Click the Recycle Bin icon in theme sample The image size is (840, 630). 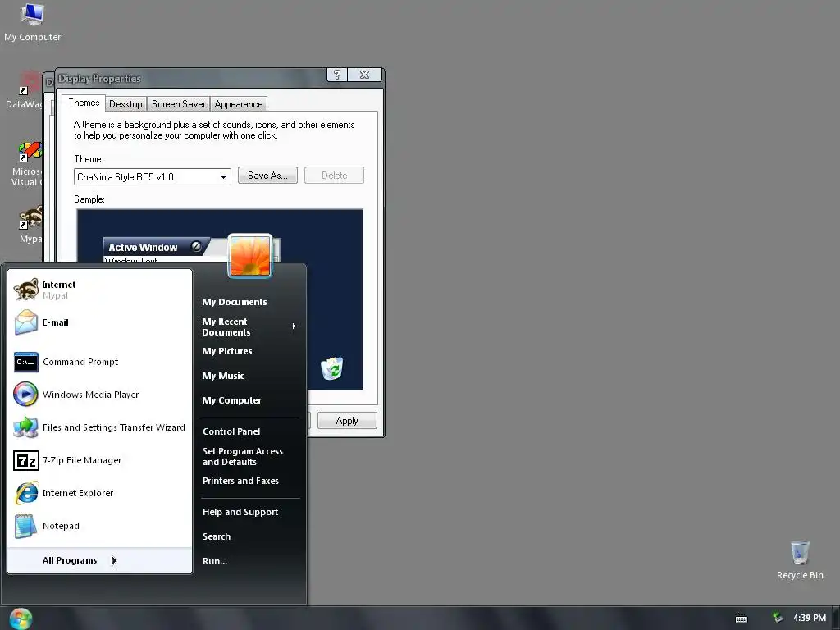(x=332, y=368)
